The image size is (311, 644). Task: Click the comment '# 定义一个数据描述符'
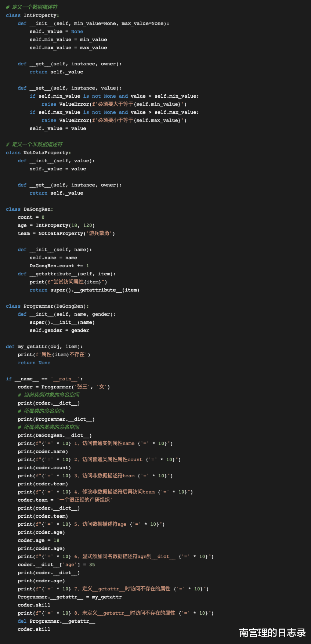pos(32,7)
